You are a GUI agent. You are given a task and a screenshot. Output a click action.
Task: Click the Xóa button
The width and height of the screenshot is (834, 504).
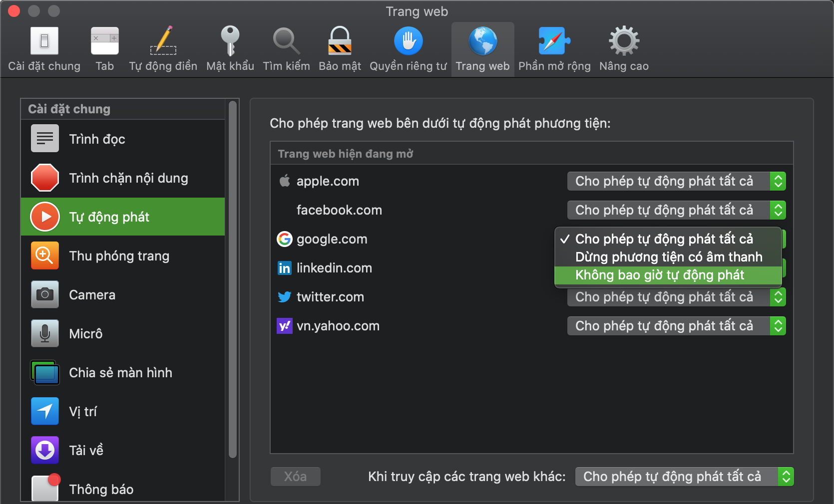pyautogui.click(x=296, y=477)
